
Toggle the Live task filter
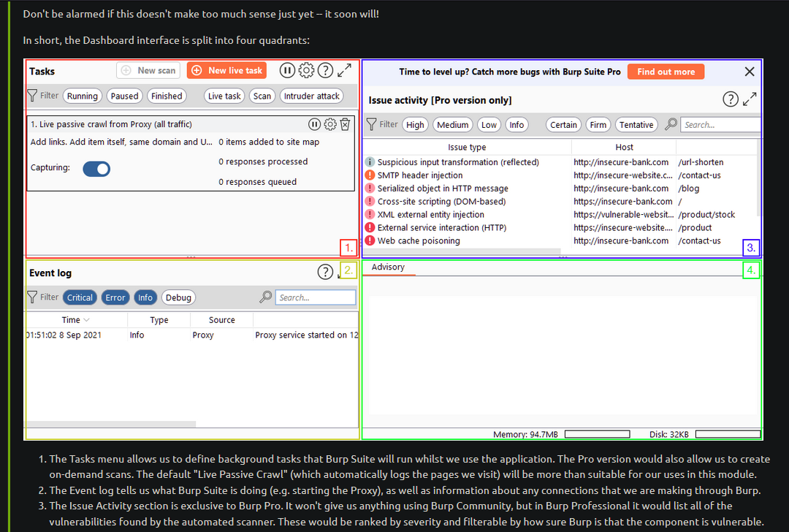(224, 96)
